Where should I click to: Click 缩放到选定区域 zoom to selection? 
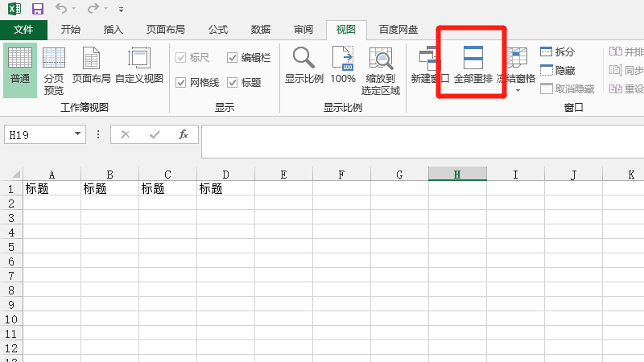380,71
